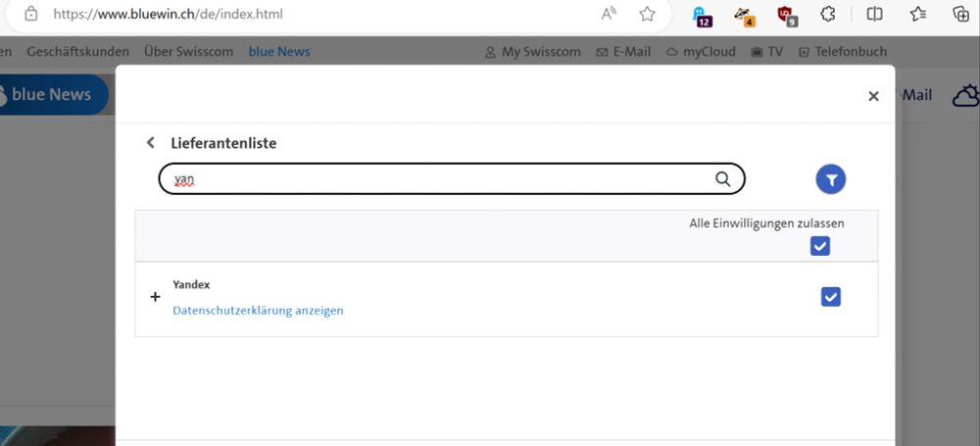
Task: Toggle Alle Einwilligungen zulassen checkbox
Action: (x=820, y=246)
